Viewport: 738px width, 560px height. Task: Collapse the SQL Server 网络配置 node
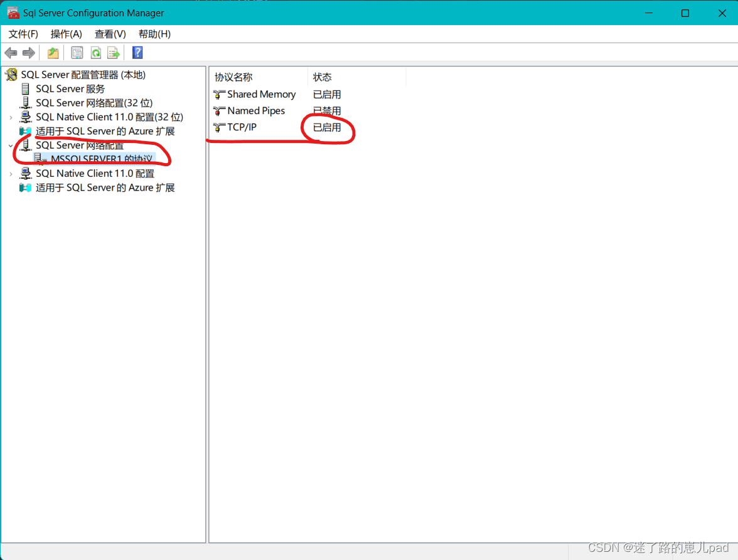click(x=11, y=145)
